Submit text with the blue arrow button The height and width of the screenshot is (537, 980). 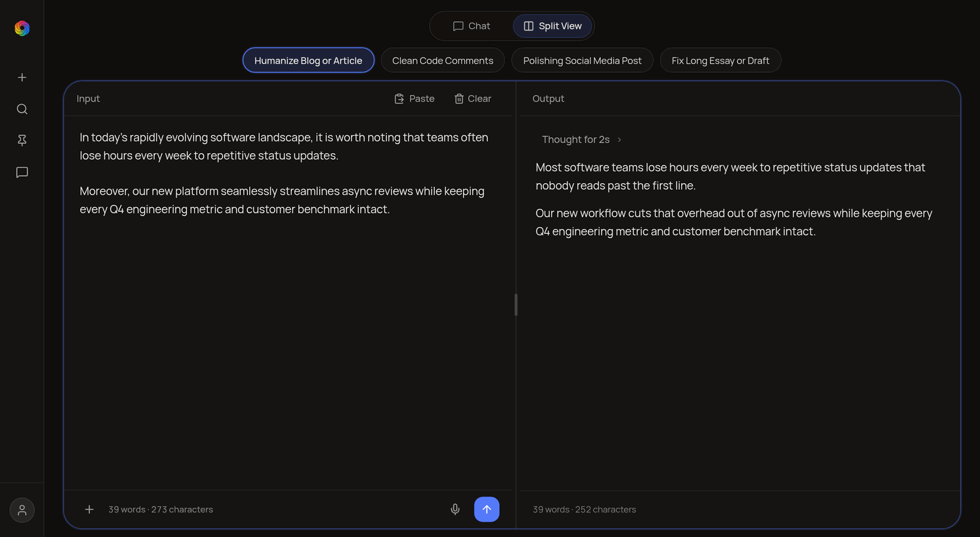pos(487,509)
